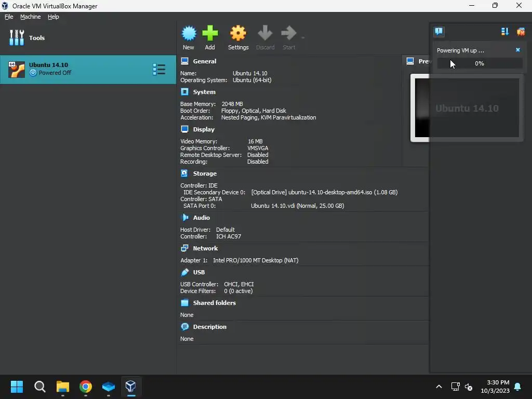Viewport: 532px width, 399px height.
Task: Click the Discard toolbar arrow
Action: point(265,33)
